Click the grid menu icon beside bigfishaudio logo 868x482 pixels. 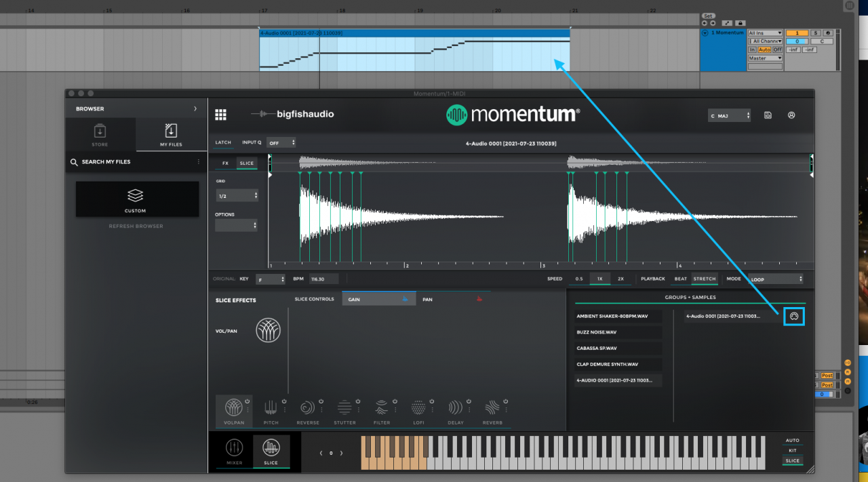click(220, 114)
